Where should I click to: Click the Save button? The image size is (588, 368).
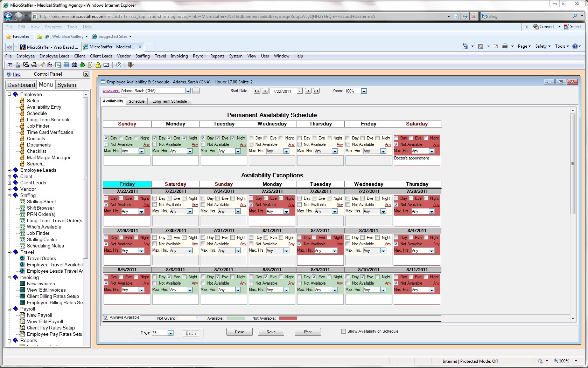point(271,332)
